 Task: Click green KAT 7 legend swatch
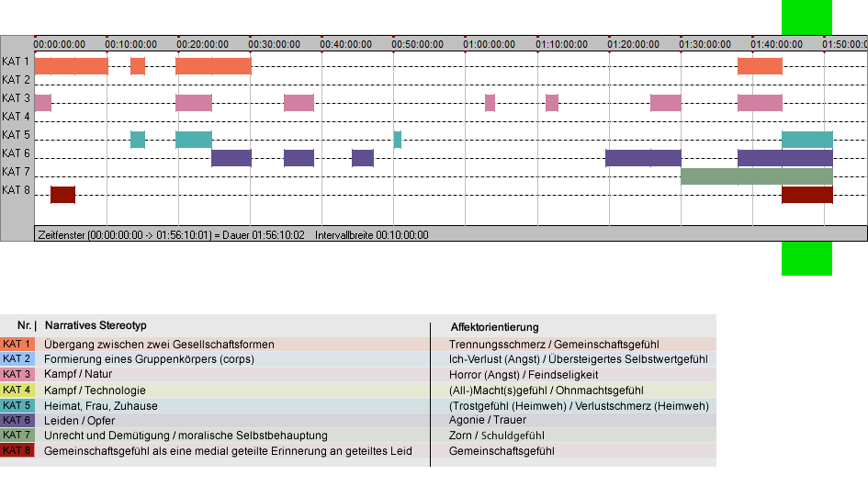point(17,435)
